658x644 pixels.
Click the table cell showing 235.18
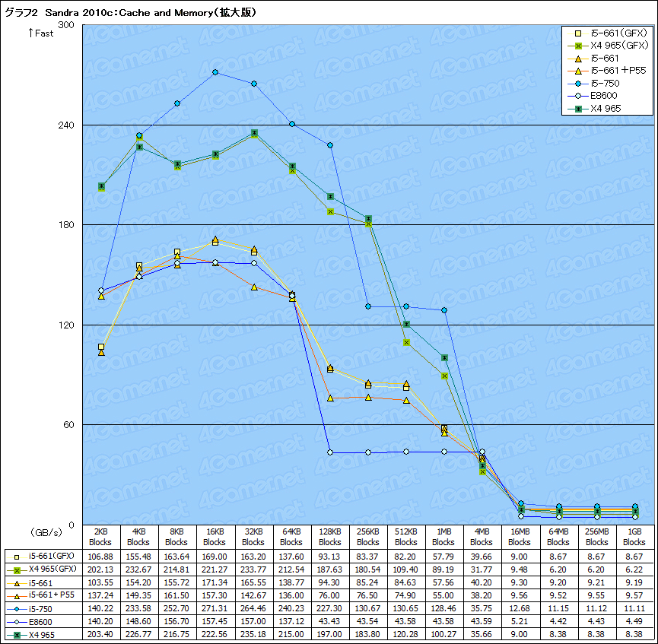253,634
